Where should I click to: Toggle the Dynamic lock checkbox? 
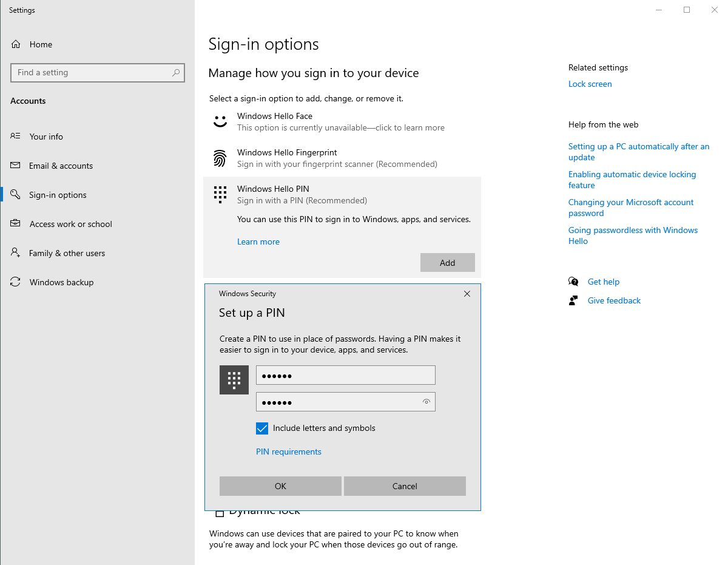click(x=220, y=513)
